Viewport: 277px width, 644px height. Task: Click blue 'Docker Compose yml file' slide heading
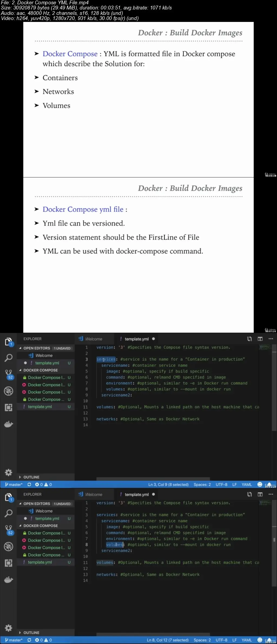tap(83, 209)
